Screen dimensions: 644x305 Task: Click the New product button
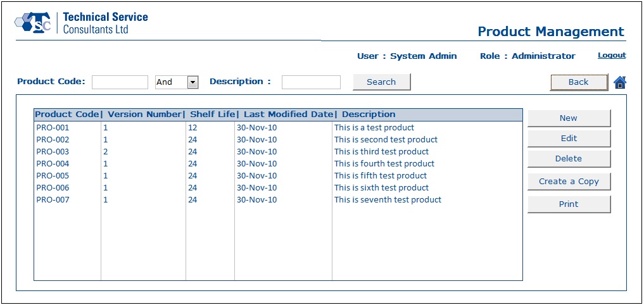click(569, 118)
